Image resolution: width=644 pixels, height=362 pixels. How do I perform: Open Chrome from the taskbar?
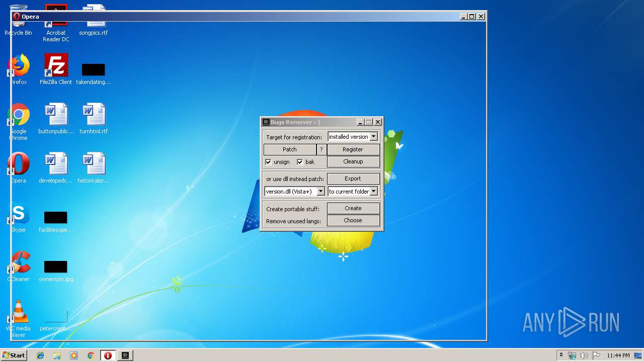coord(91,355)
